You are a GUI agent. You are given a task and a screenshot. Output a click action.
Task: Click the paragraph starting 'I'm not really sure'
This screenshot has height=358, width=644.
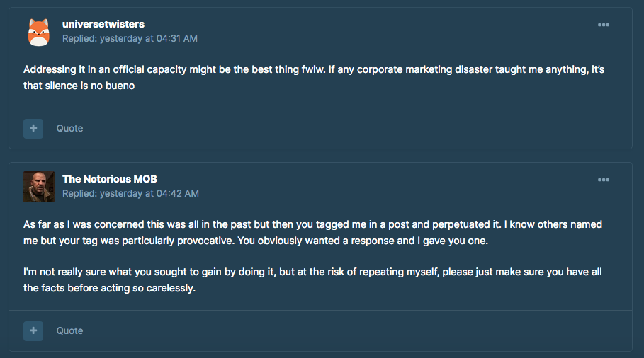[312, 280]
